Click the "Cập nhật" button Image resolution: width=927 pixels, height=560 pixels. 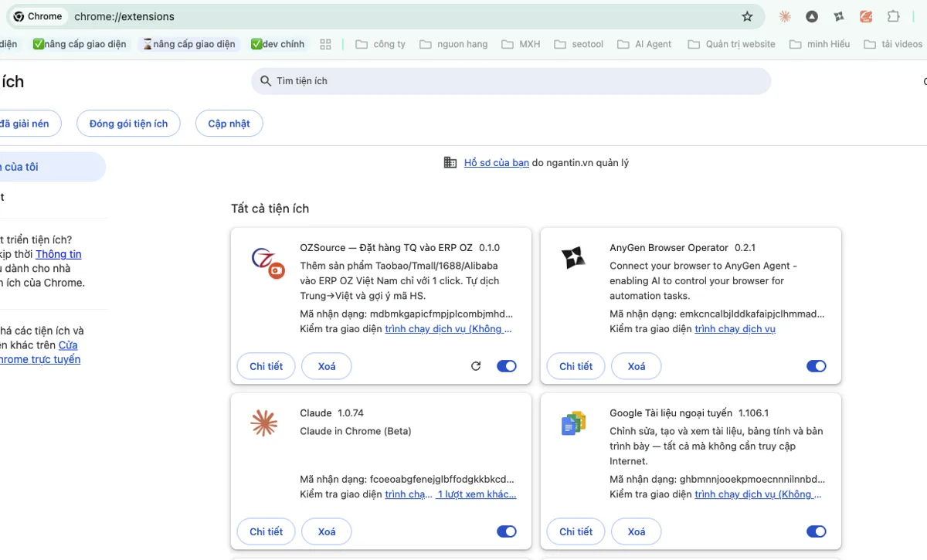click(x=229, y=124)
